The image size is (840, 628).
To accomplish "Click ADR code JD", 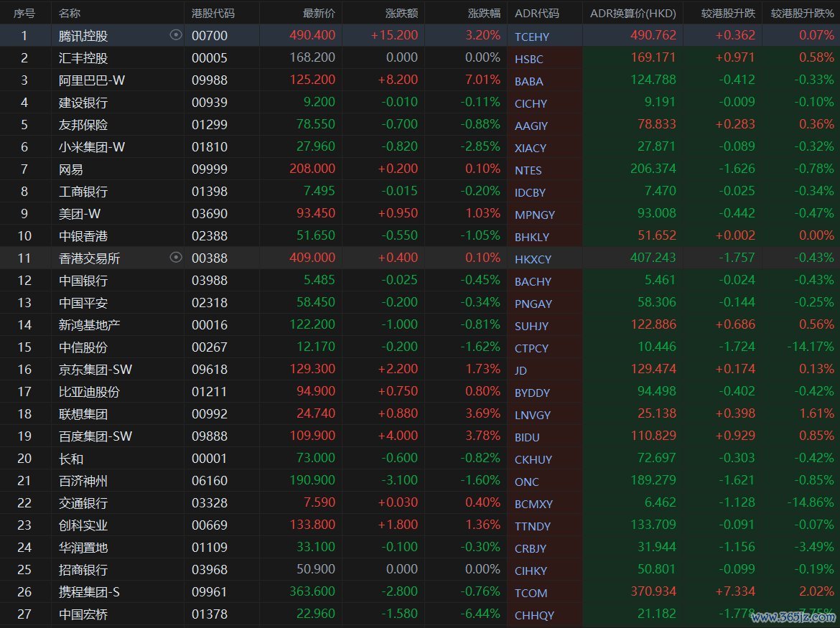I will (x=521, y=370).
